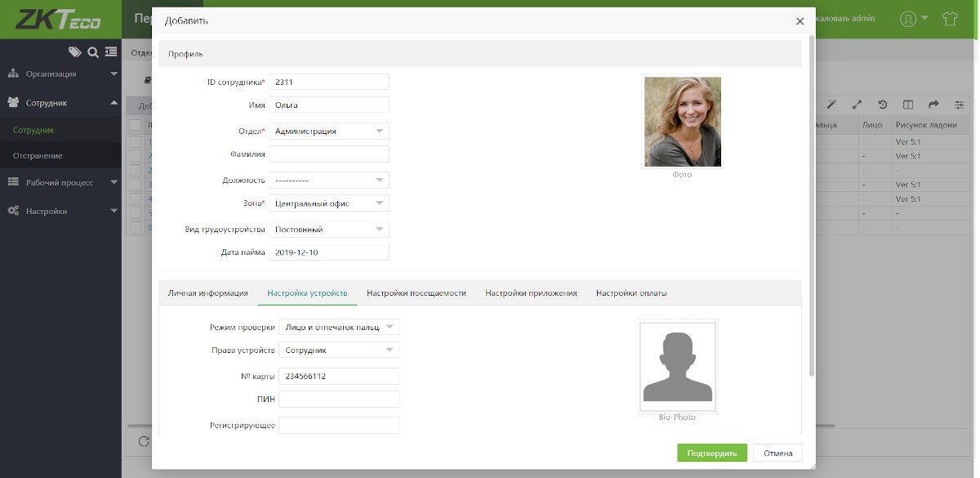Click the fullscreen expand arrows icon
980x478 pixels.
point(857,105)
